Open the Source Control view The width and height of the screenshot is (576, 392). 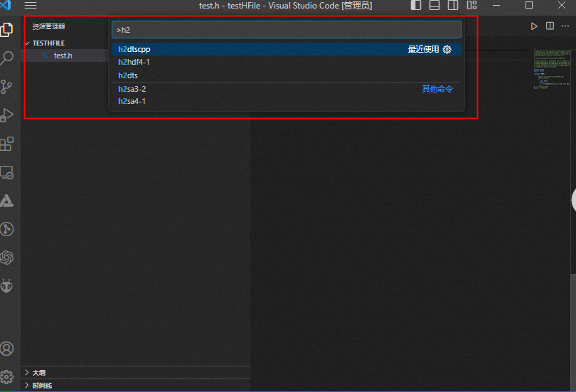click(x=7, y=87)
